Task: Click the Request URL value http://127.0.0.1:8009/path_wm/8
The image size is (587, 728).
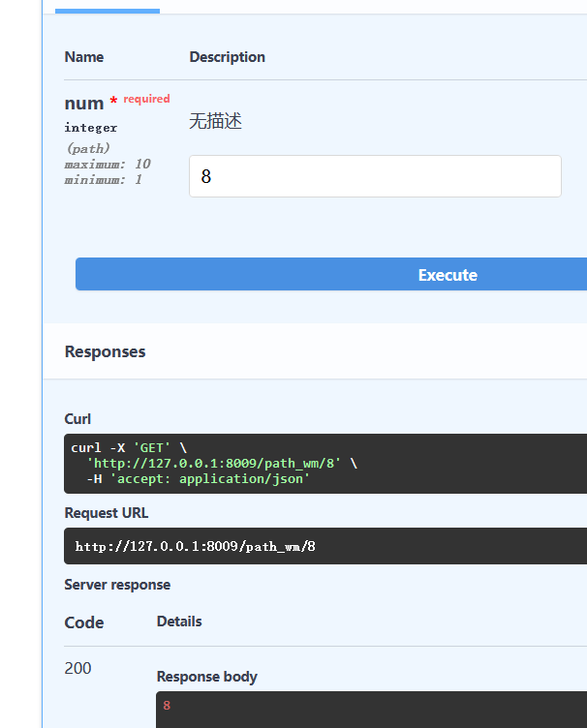Action: pyautogui.click(x=195, y=546)
